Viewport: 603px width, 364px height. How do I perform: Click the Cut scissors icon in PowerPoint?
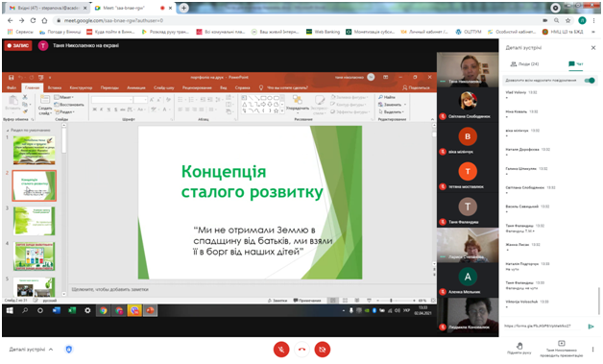pyautogui.click(x=25, y=97)
